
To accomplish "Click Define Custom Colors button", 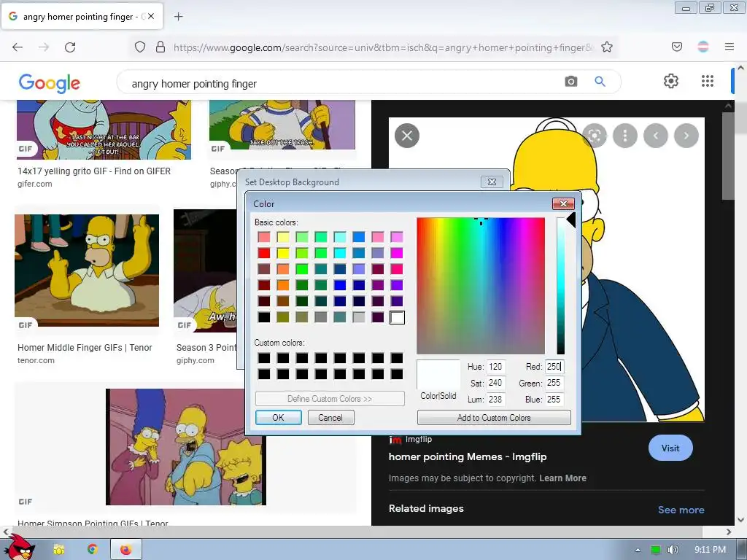I will [330, 399].
